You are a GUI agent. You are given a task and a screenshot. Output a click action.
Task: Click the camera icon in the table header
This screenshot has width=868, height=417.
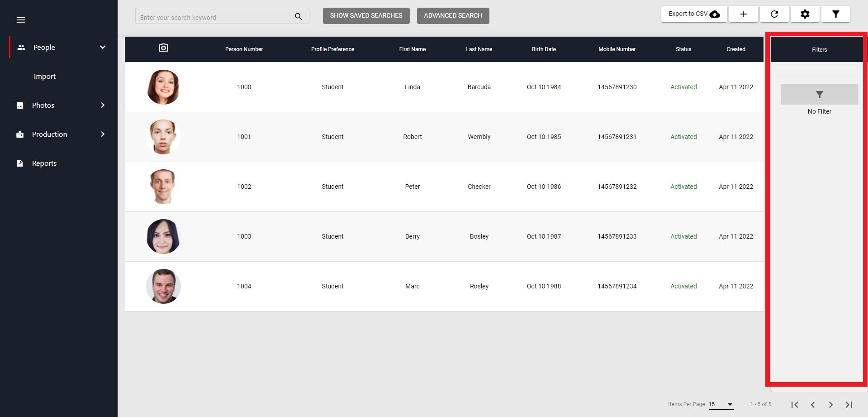tap(163, 47)
